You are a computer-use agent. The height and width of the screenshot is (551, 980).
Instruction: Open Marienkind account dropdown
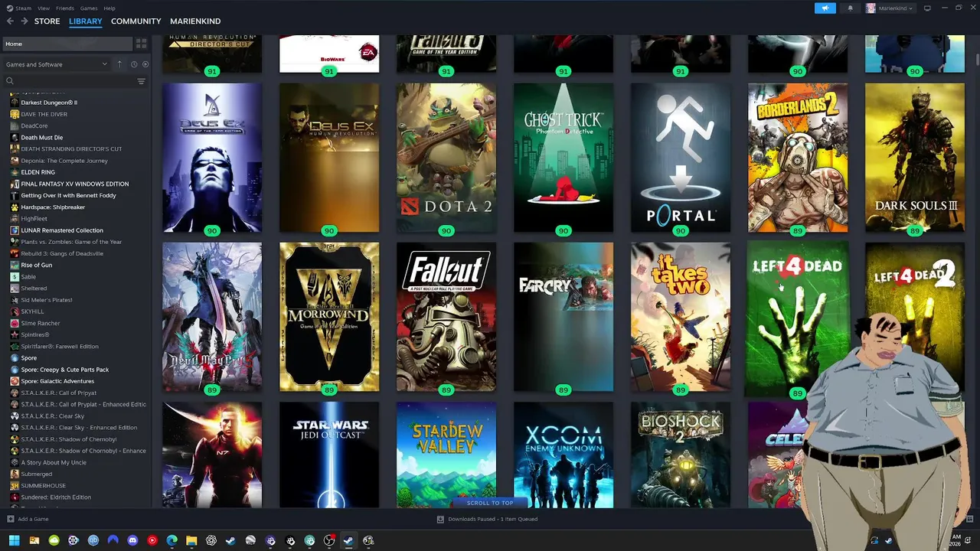890,8
